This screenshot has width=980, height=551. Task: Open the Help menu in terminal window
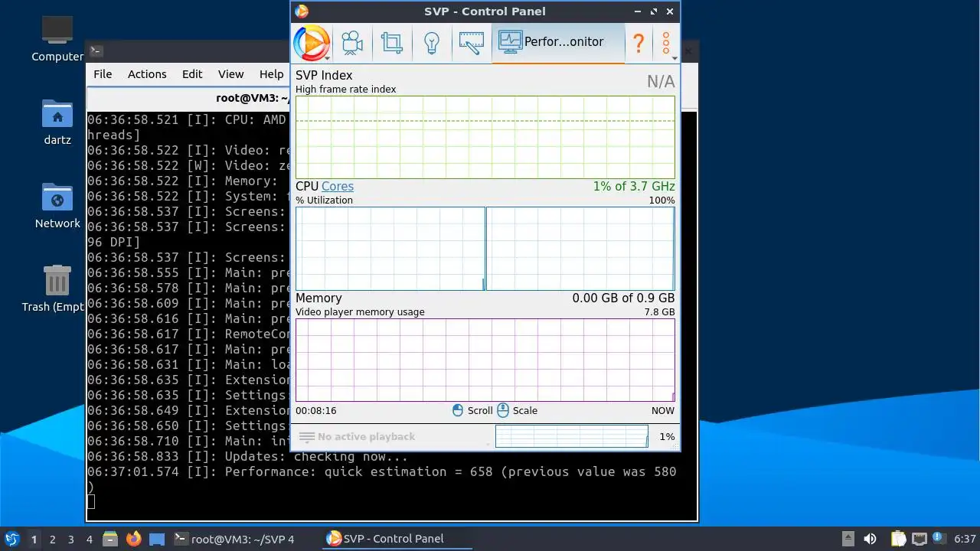[x=271, y=74]
